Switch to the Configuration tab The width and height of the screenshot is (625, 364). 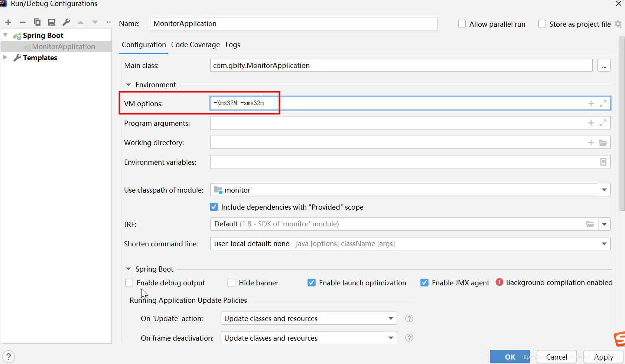(x=144, y=45)
